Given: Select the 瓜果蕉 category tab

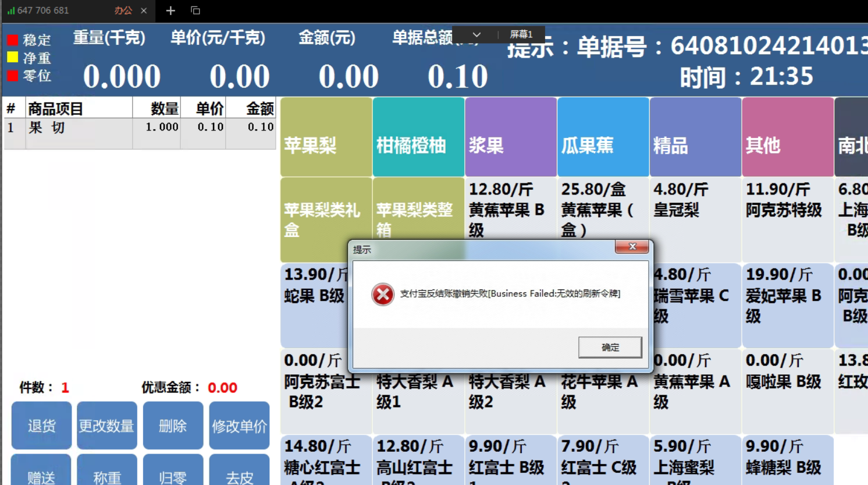Looking at the screenshot, I should 603,137.
